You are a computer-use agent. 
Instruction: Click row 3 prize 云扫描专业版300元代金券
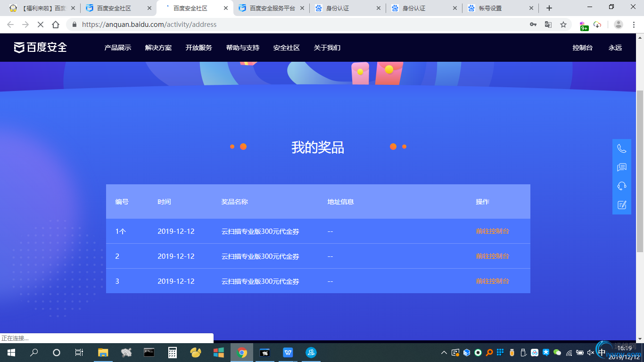coord(260,281)
